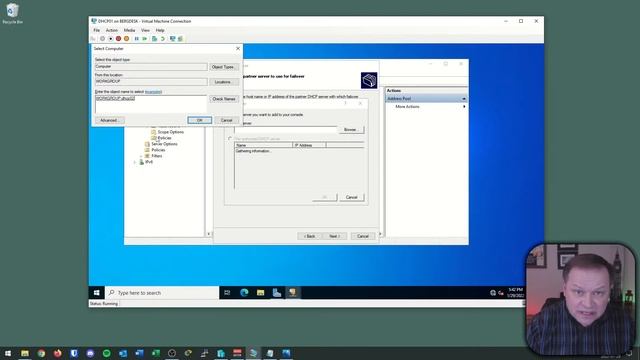Viewport: 640px width, 360px height.
Task: Select Filters in the DHCP tree
Action: pyautogui.click(x=157, y=156)
